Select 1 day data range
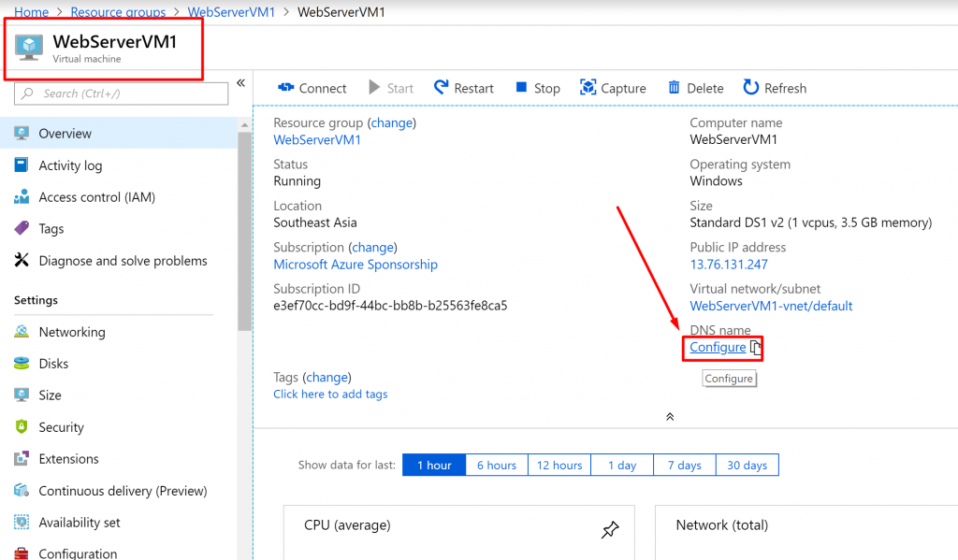Screen dimensions: 958x560 click(622, 466)
